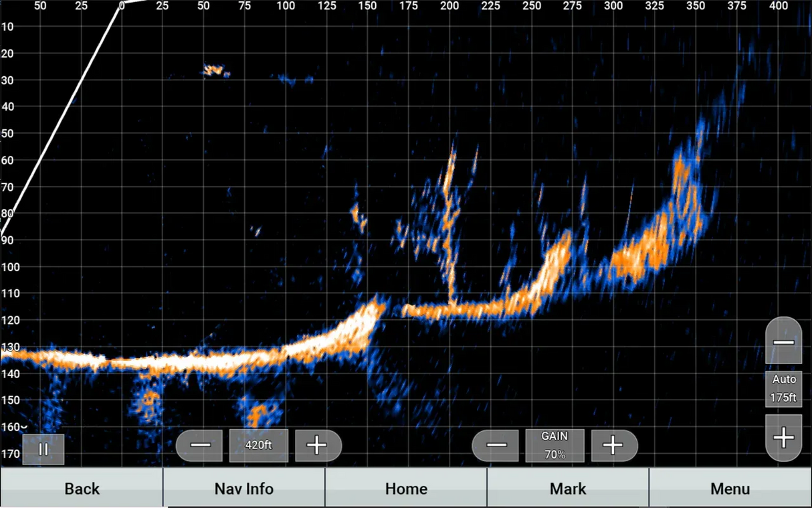The height and width of the screenshot is (508, 812).
Task: Toggle the Auto 175ft range mode
Action: point(783,390)
